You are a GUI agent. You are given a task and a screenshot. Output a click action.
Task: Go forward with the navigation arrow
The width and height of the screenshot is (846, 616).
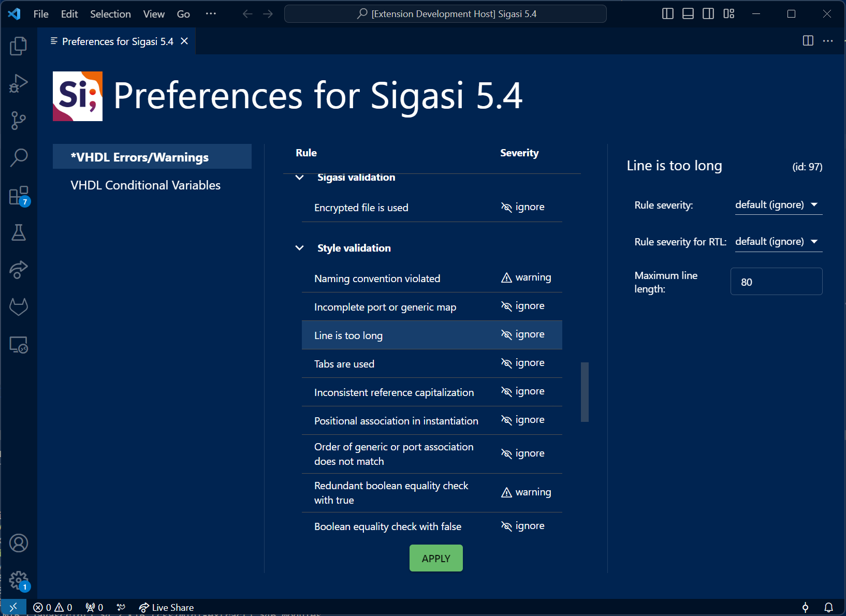(268, 14)
